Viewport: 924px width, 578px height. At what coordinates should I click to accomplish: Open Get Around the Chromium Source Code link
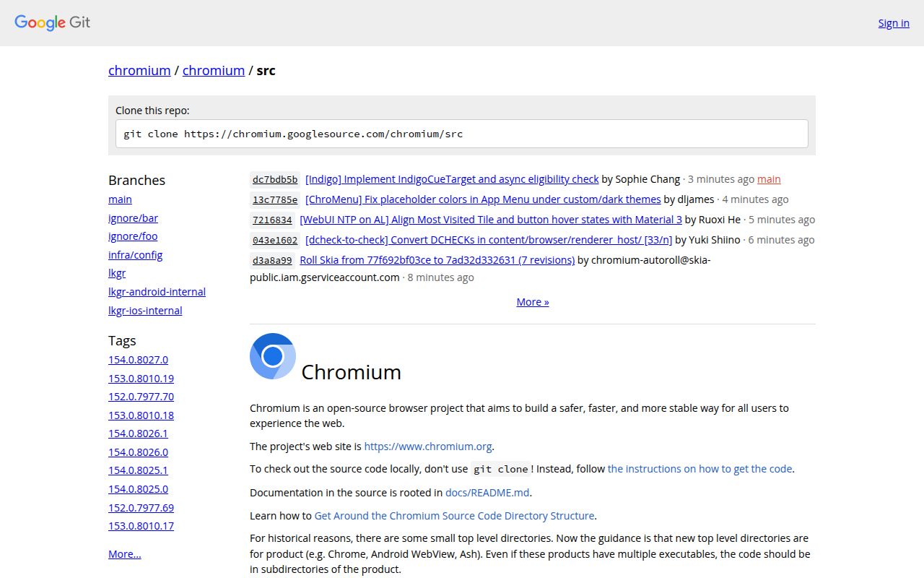[x=454, y=516]
